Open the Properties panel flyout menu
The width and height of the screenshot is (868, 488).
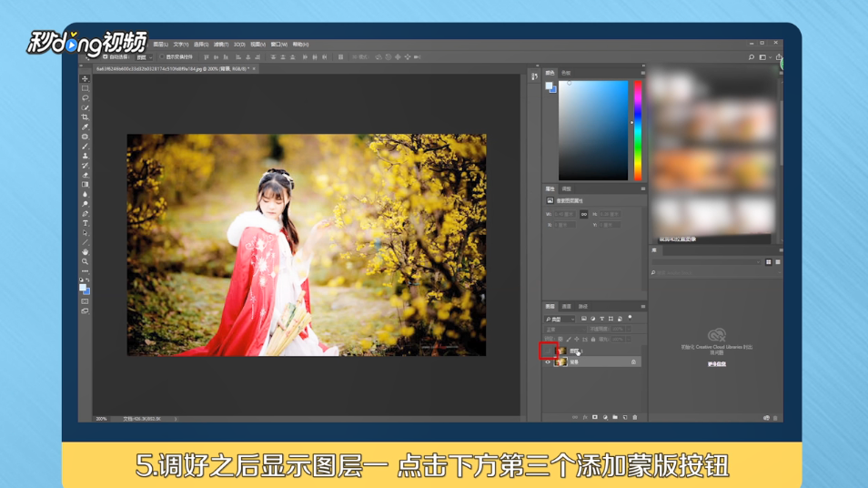point(642,188)
